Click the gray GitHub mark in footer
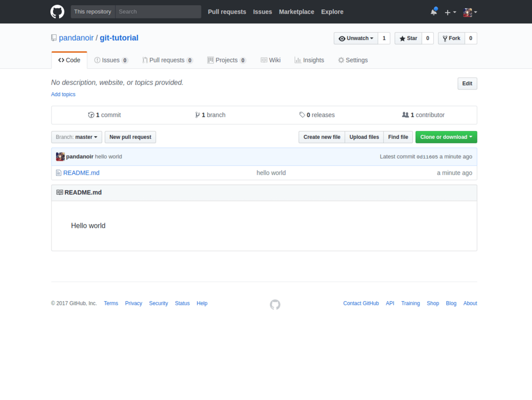Viewport: 532px width, 400px height. pyautogui.click(x=275, y=305)
